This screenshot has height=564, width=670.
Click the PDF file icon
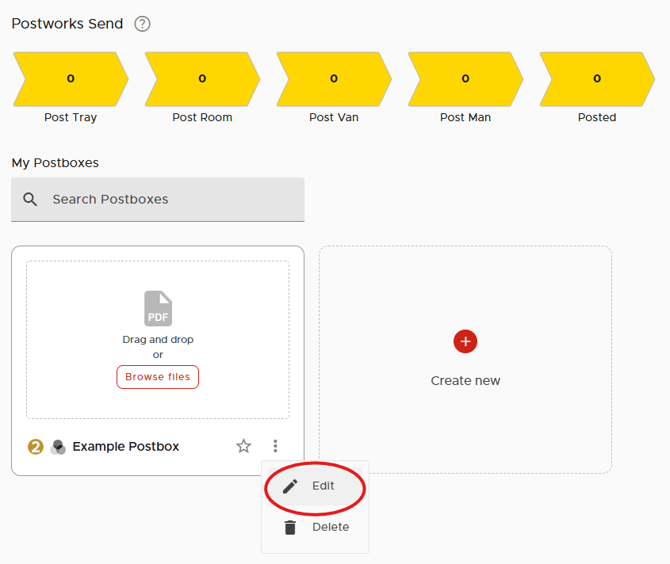158,308
